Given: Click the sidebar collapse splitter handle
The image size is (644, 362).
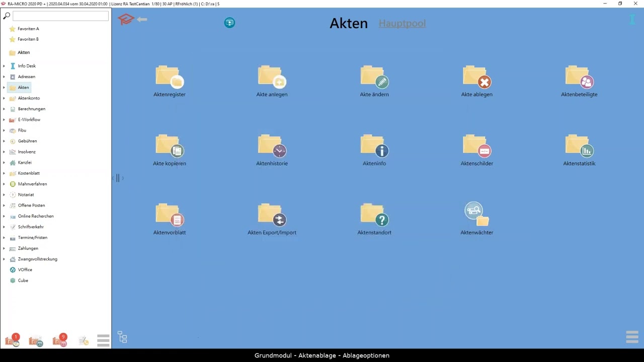Looking at the screenshot, I should (x=118, y=178).
